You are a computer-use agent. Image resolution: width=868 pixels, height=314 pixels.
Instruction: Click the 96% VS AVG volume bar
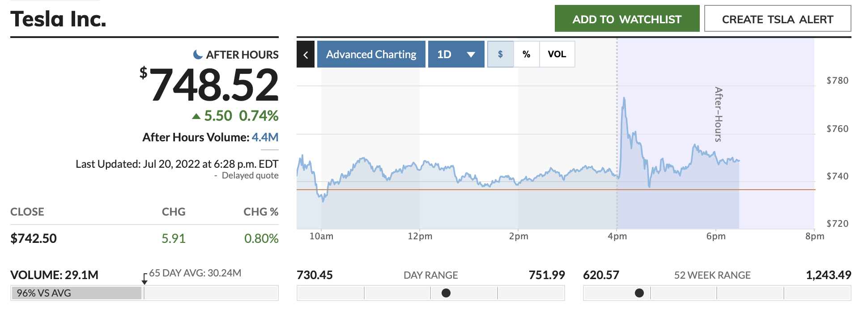click(77, 293)
